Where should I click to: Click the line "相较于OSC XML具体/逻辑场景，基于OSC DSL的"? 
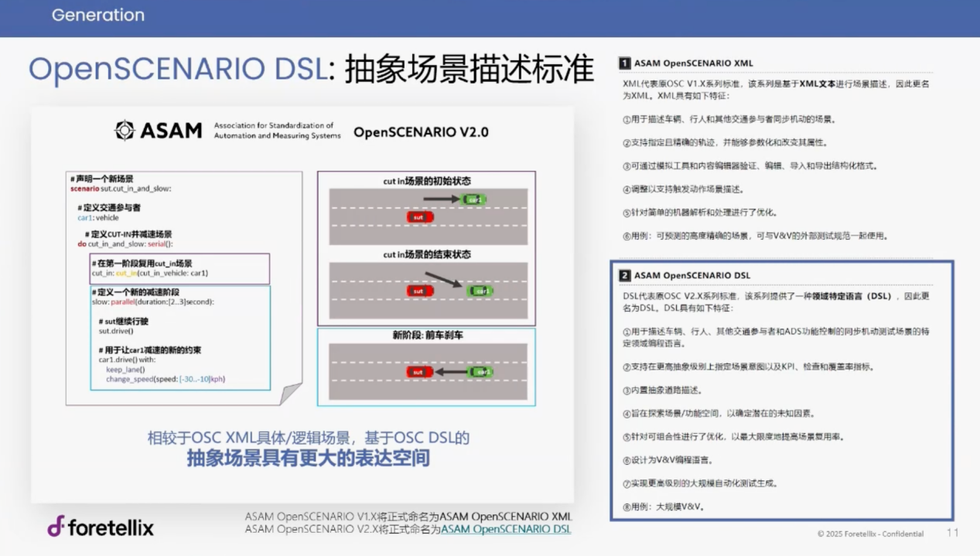[x=309, y=438]
